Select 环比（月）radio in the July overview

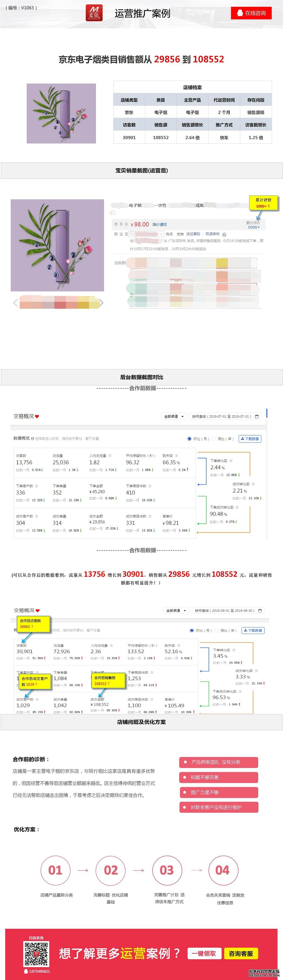[x=189, y=439]
